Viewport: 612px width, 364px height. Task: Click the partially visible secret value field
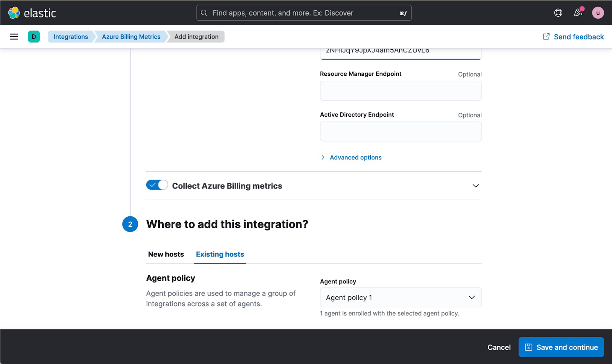point(400,54)
